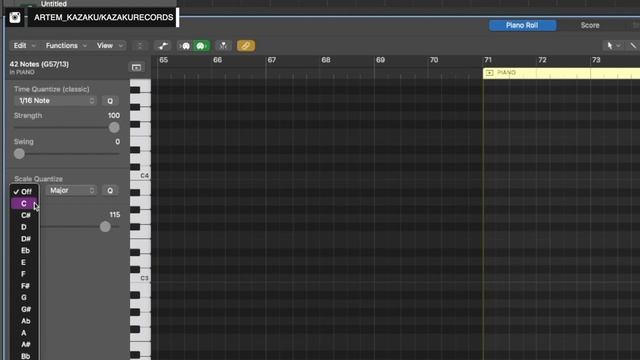Click bar 72 on the ruler

click(542, 60)
